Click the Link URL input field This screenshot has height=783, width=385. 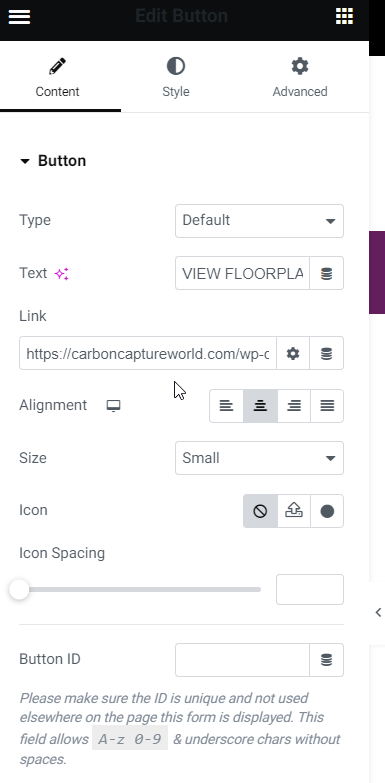[x=148, y=354]
